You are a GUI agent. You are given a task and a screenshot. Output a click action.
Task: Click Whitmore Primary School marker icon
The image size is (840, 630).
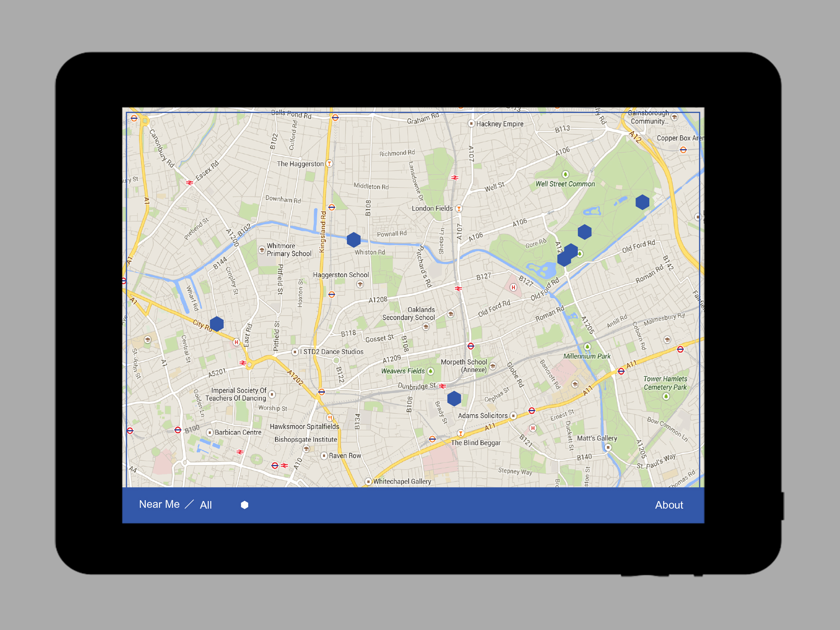point(262,250)
